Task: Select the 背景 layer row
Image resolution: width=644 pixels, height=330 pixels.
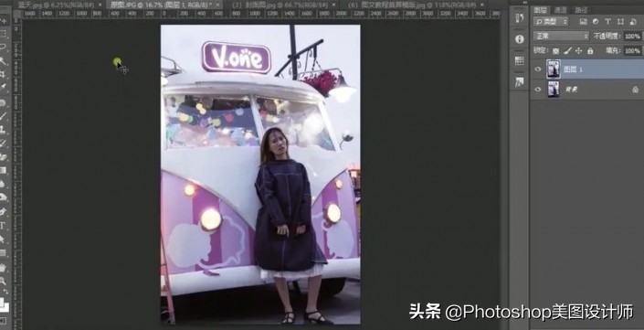Action: point(587,90)
